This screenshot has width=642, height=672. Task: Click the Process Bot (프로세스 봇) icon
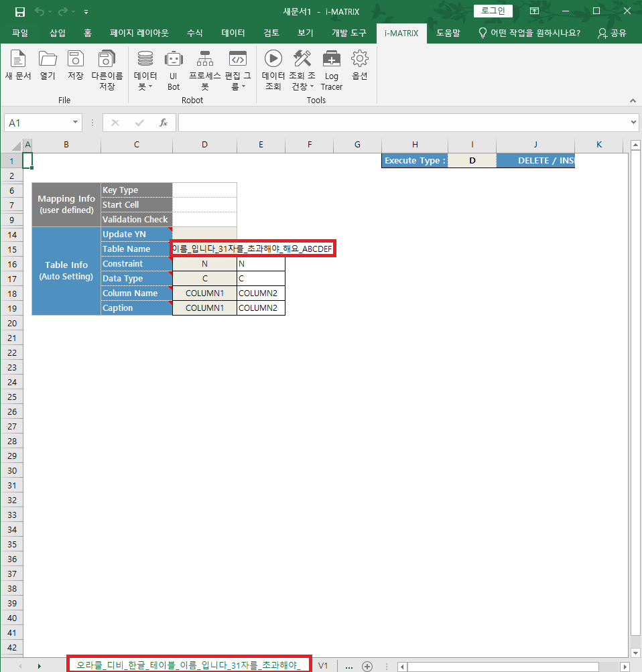coord(205,70)
